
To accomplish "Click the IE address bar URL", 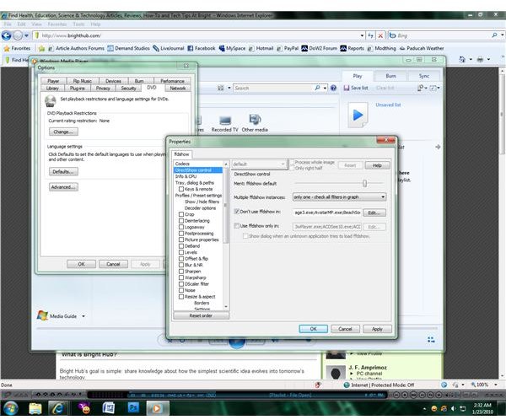I will tap(71, 35).
